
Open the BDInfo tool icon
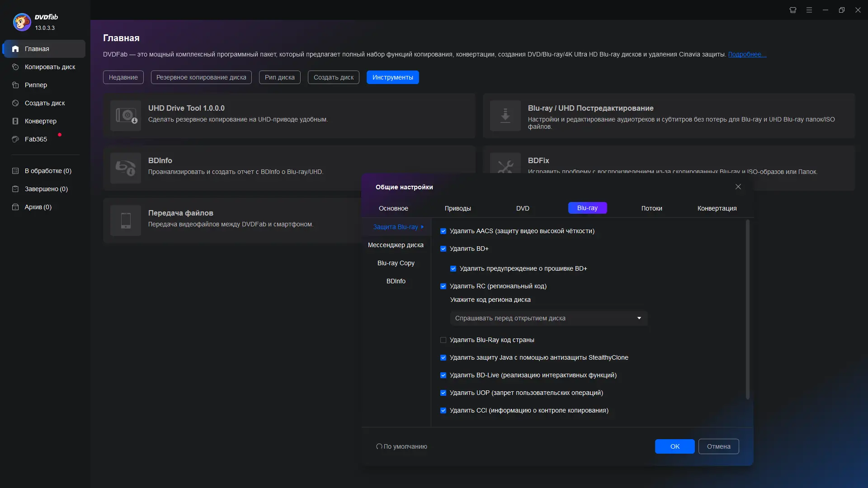click(x=126, y=168)
